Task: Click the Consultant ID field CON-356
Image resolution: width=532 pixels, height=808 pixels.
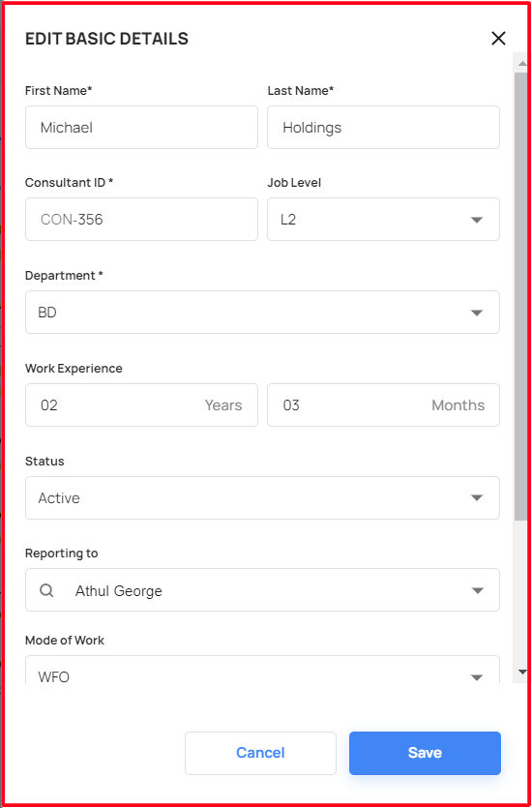Action: point(141,219)
